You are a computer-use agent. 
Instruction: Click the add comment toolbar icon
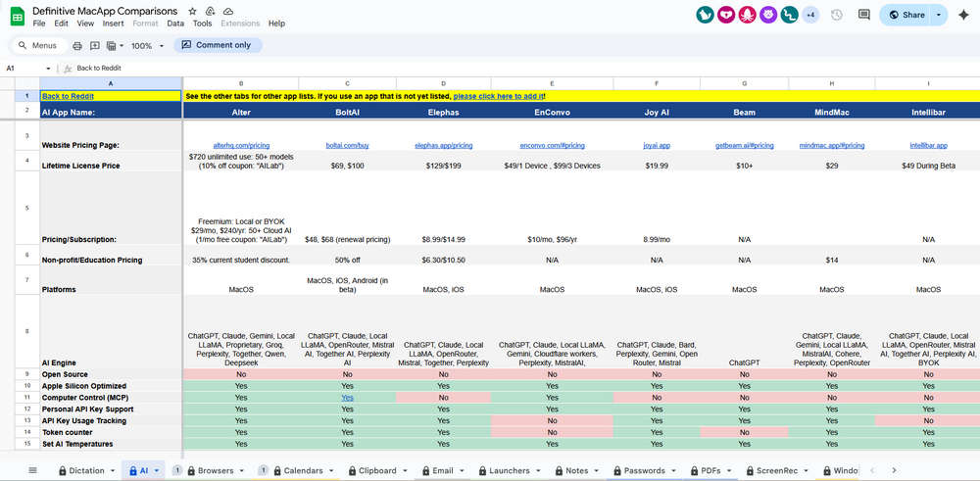point(95,46)
